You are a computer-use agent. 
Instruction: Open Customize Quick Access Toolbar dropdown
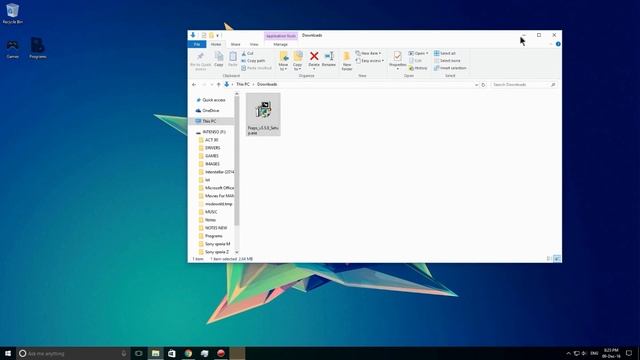[218, 36]
